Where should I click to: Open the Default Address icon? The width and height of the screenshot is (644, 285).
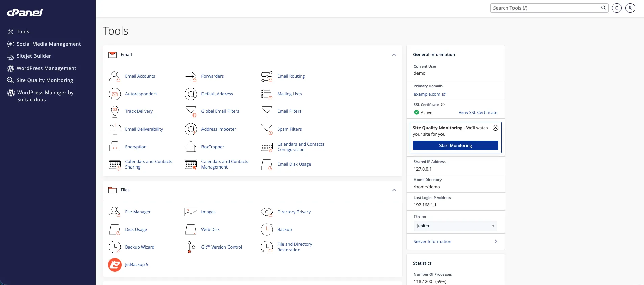tap(191, 94)
